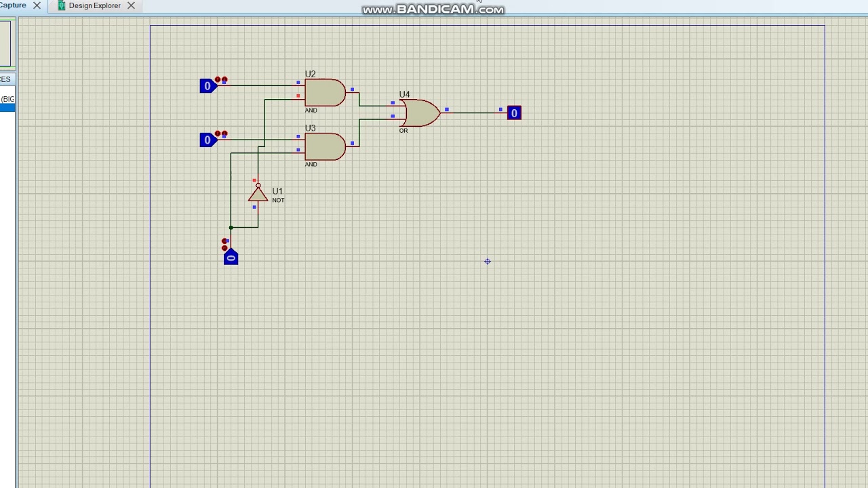Select the U4 OR gate symbol

click(x=420, y=113)
